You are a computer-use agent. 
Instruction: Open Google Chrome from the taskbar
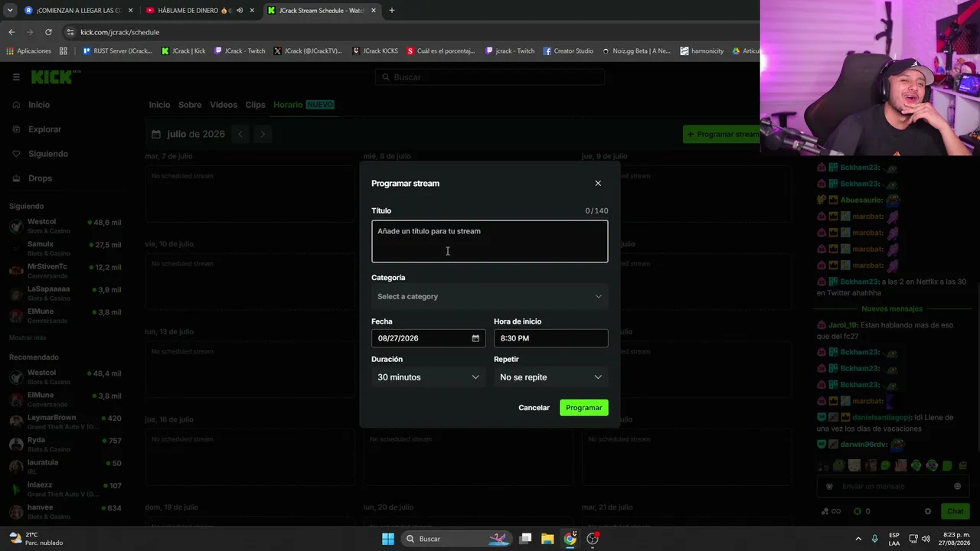click(x=570, y=539)
